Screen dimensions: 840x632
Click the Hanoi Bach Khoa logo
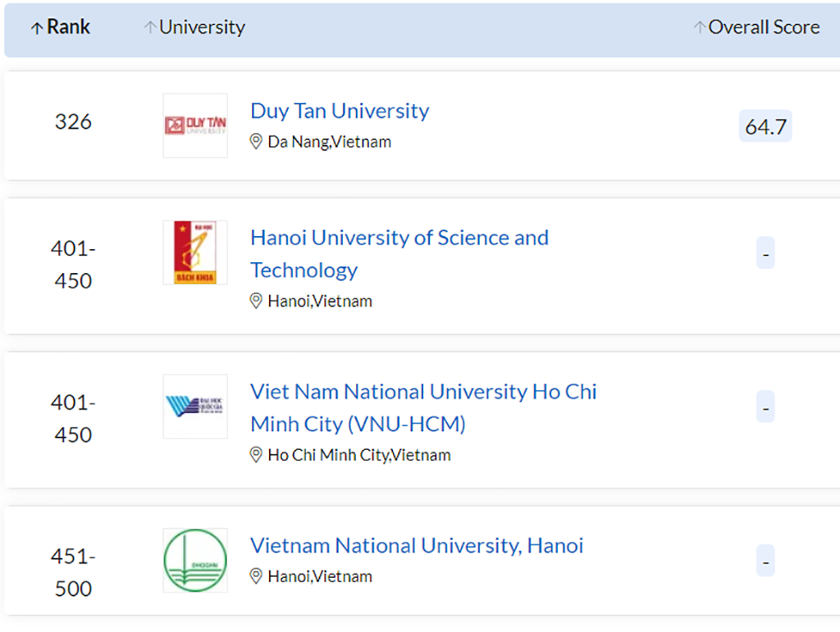coord(195,252)
